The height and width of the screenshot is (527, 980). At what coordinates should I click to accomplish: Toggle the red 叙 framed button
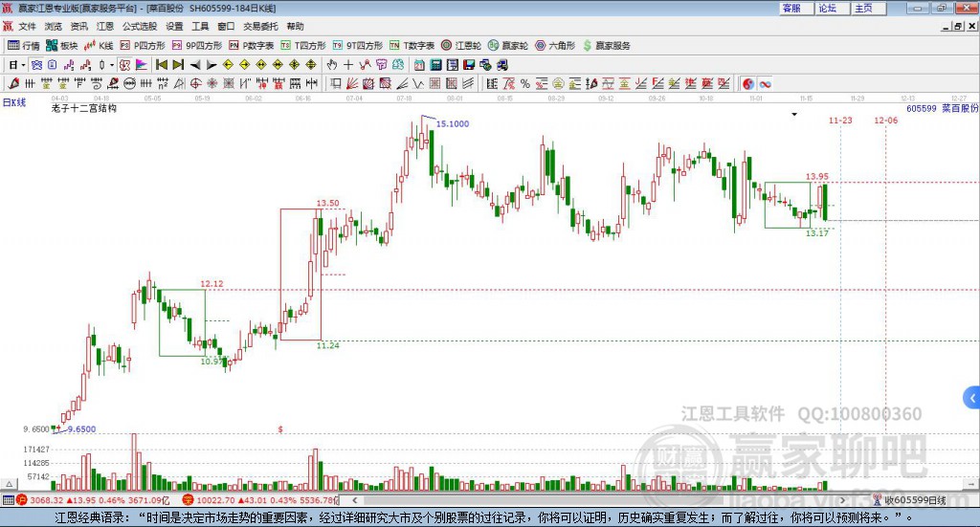click(124, 65)
